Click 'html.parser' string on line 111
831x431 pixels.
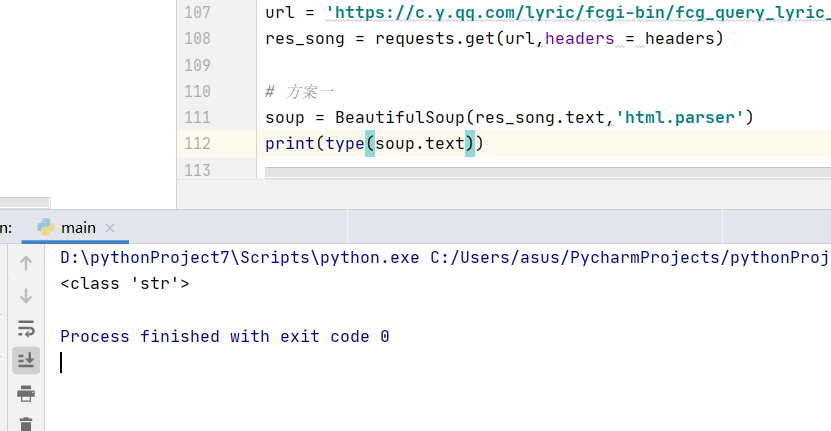tap(680, 117)
